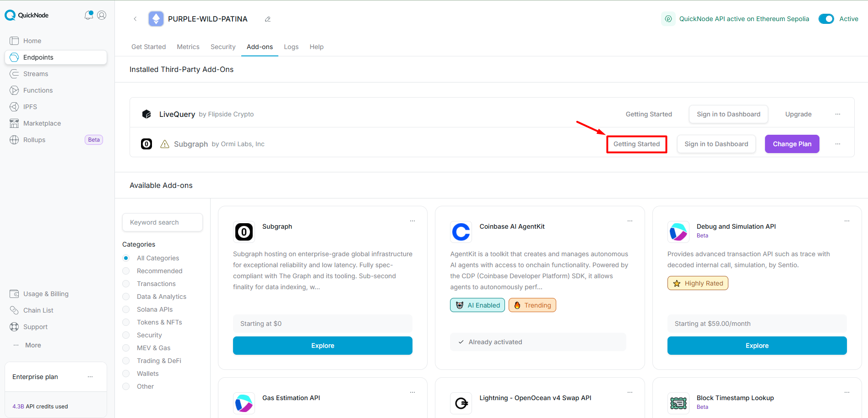Switch to the Security tab

coord(223,47)
